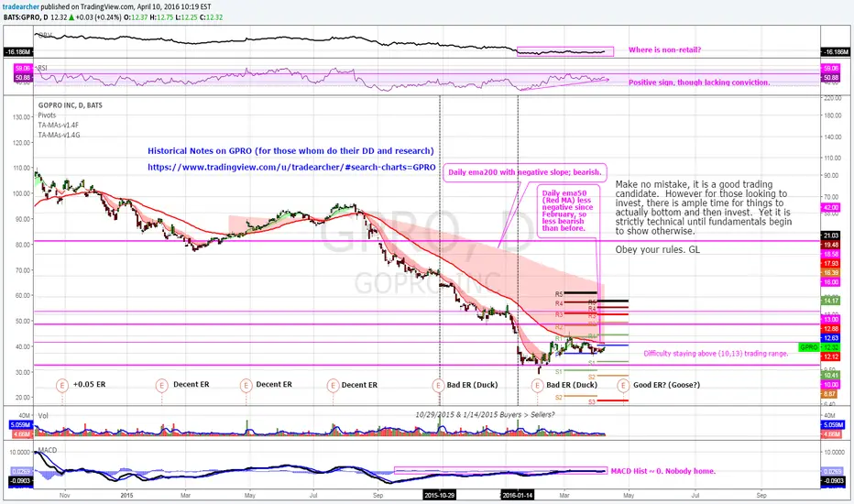Screen dimensions: 854x504
Task: Click the '+0.05 ER' label
Action: tap(89, 384)
